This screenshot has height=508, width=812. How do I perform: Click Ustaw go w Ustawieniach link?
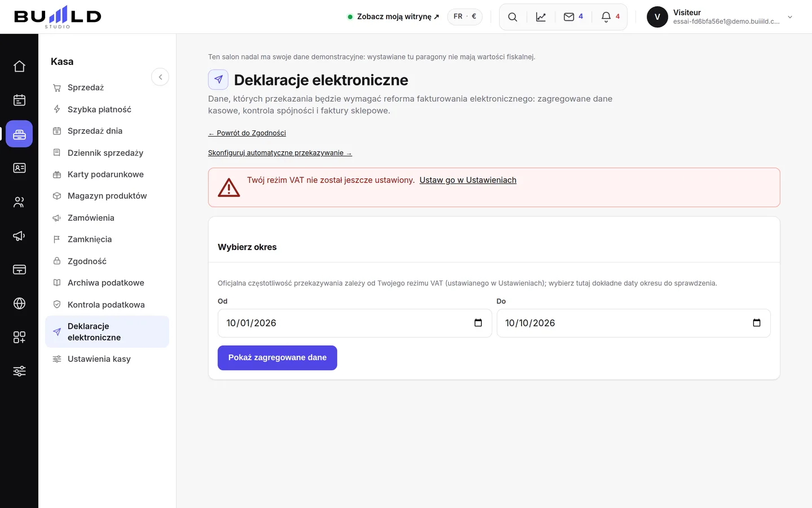[468, 180]
